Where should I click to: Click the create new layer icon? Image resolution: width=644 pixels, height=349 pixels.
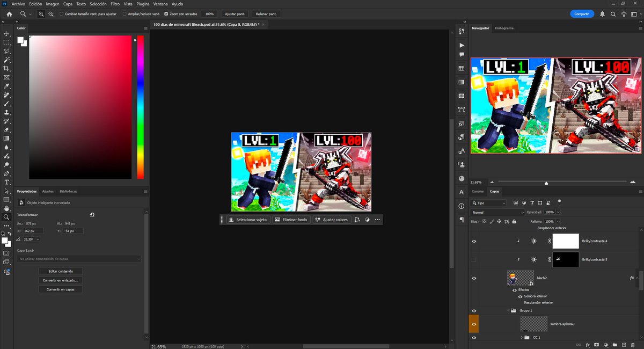pyautogui.click(x=623, y=344)
